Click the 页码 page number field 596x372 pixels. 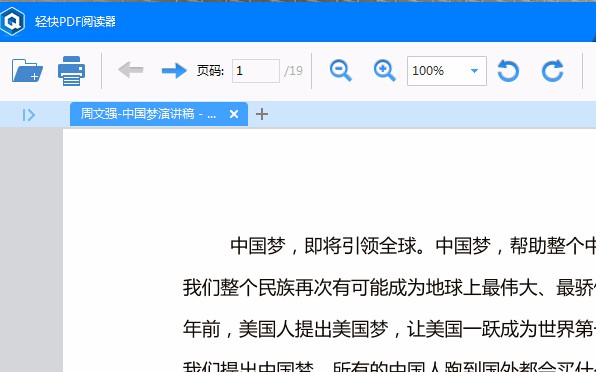click(x=256, y=71)
